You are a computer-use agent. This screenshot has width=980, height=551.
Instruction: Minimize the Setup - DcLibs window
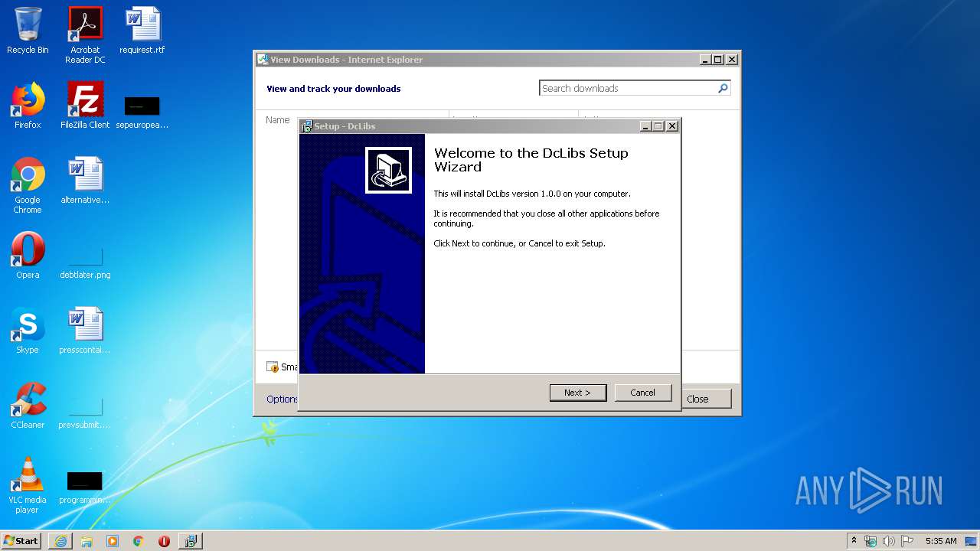(645, 126)
